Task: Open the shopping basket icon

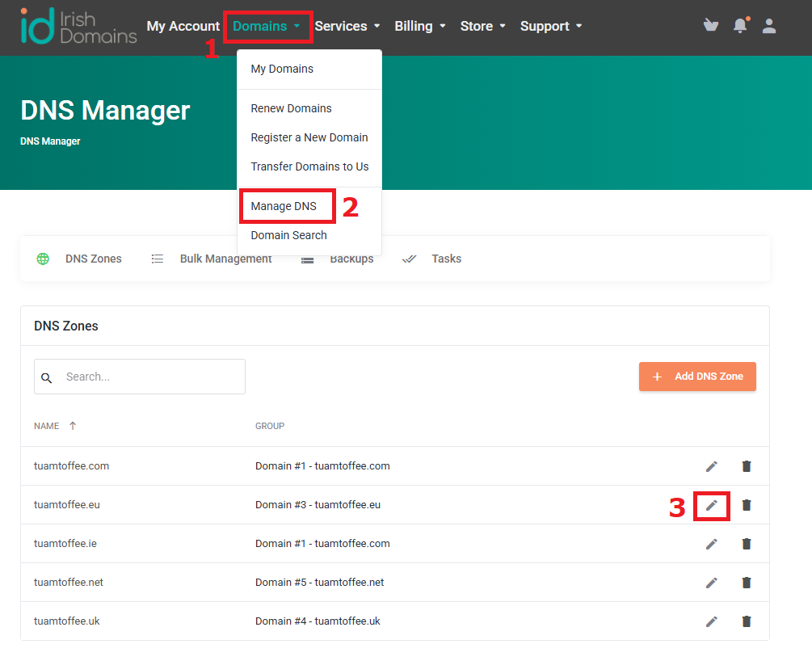Action: pos(711,25)
